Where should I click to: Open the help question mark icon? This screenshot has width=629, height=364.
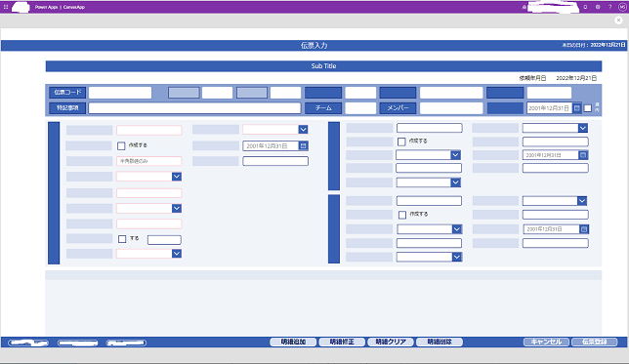[609, 7]
